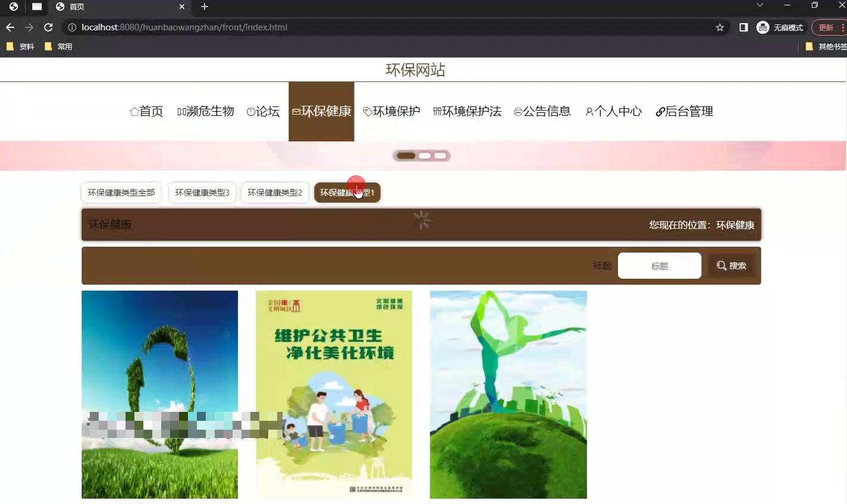Filter by 环保健康类型全部

(121, 193)
